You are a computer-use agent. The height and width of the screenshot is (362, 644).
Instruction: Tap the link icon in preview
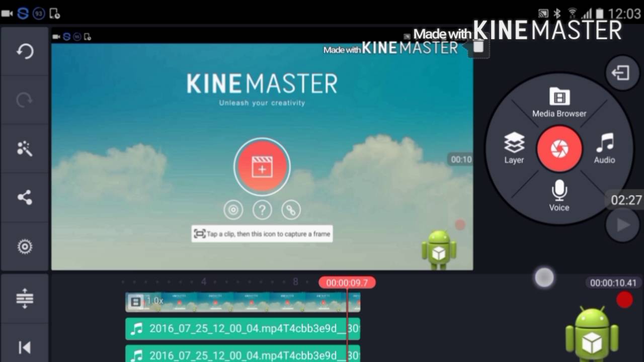coord(291,210)
